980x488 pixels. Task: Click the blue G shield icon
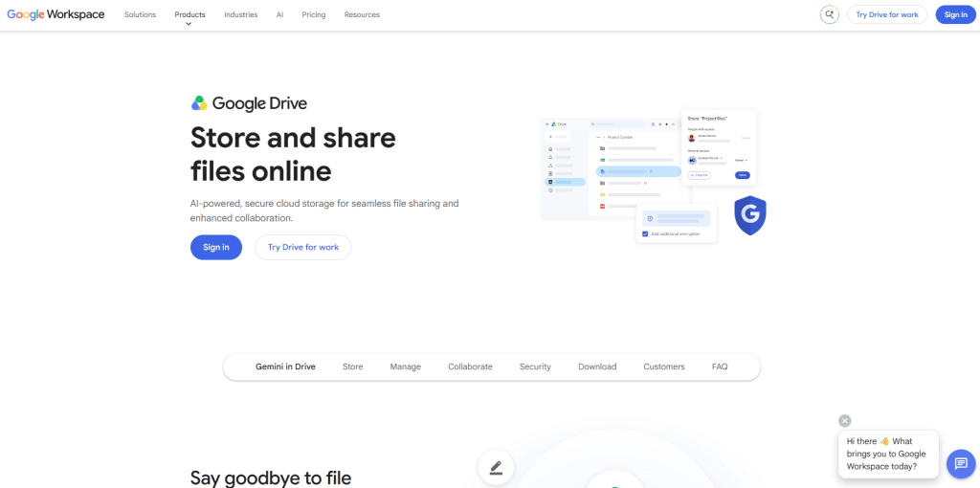(x=750, y=215)
